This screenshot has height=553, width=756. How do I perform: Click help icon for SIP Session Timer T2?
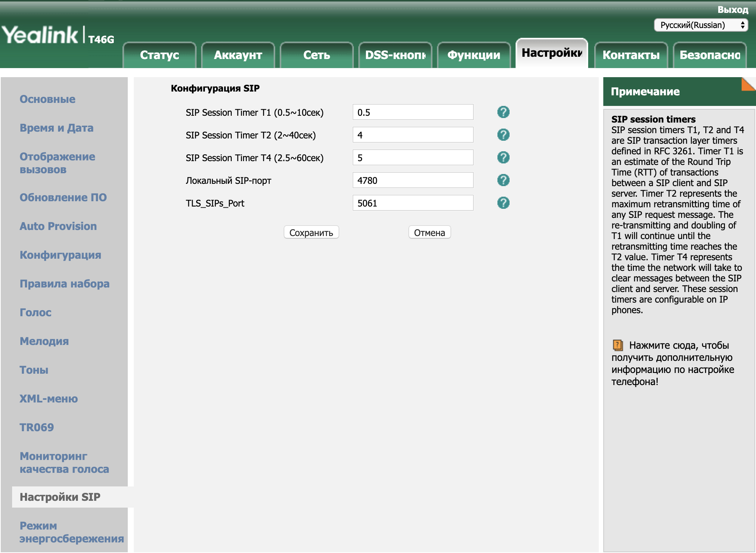pyautogui.click(x=503, y=135)
